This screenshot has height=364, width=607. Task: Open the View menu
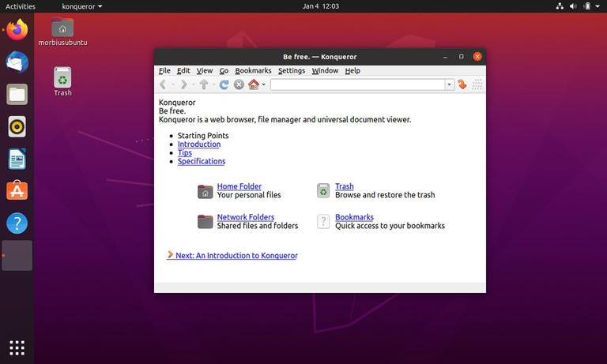(205, 70)
